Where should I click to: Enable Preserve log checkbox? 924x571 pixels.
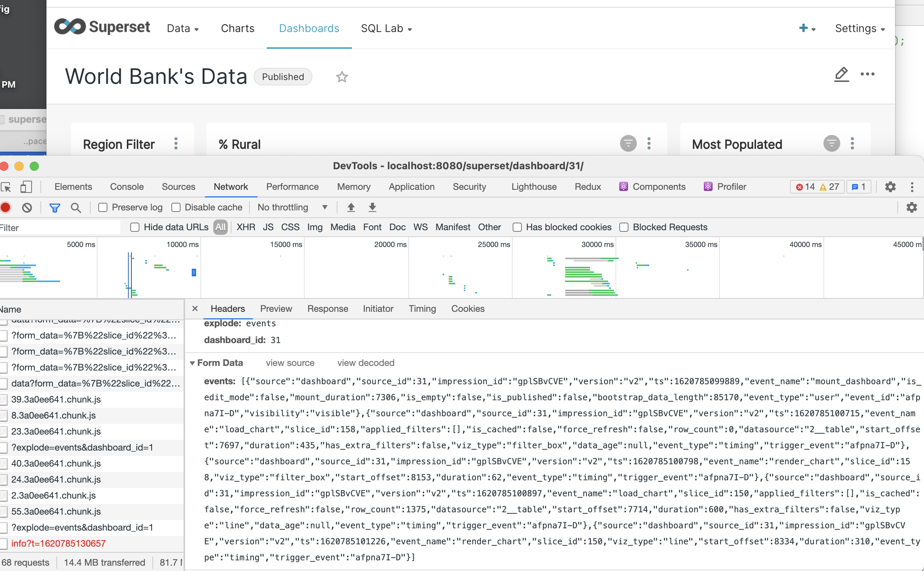(102, 207)
